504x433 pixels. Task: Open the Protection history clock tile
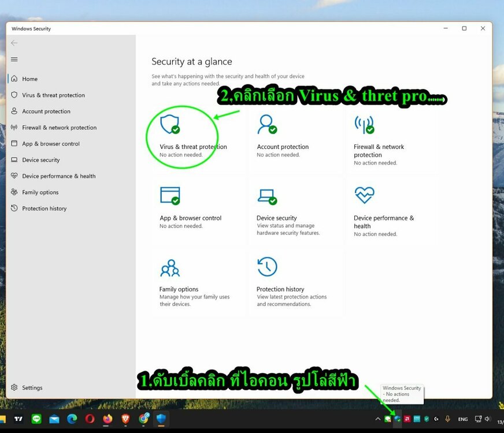(x=267, y=267)
